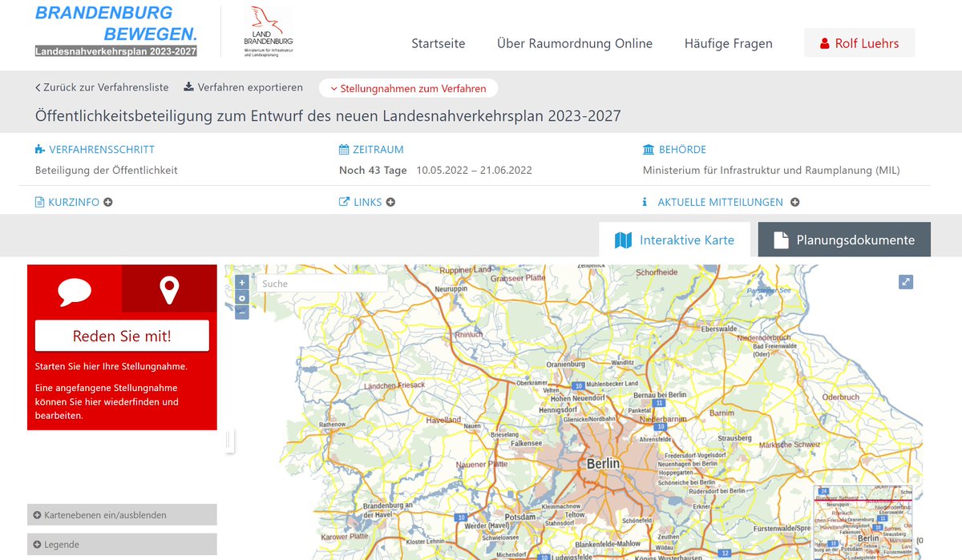
Task: Click the ZEITRAUM calendar icon
Action: [x=344, y=150]
